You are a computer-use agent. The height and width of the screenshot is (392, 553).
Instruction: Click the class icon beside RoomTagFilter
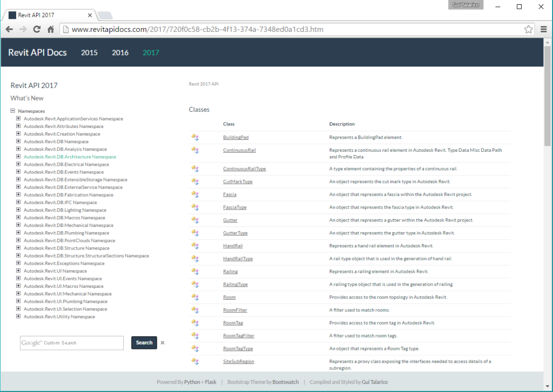195,336
